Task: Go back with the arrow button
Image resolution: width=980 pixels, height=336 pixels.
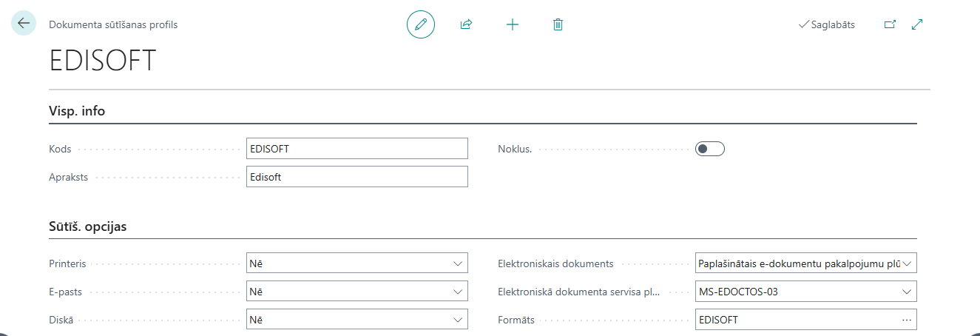Action: tap(24, 23)
